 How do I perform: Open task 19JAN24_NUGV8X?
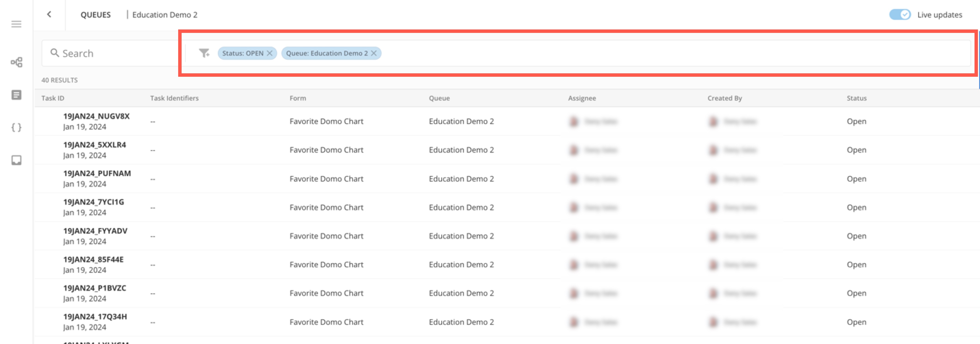click(x=96, y=116)
